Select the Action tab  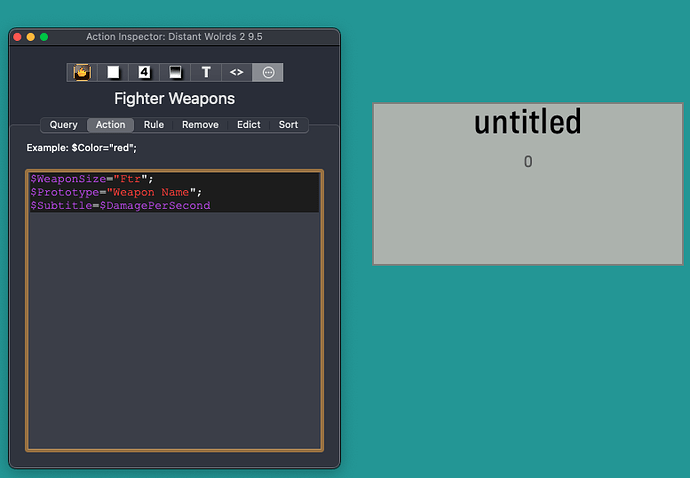tap(110, 125)
